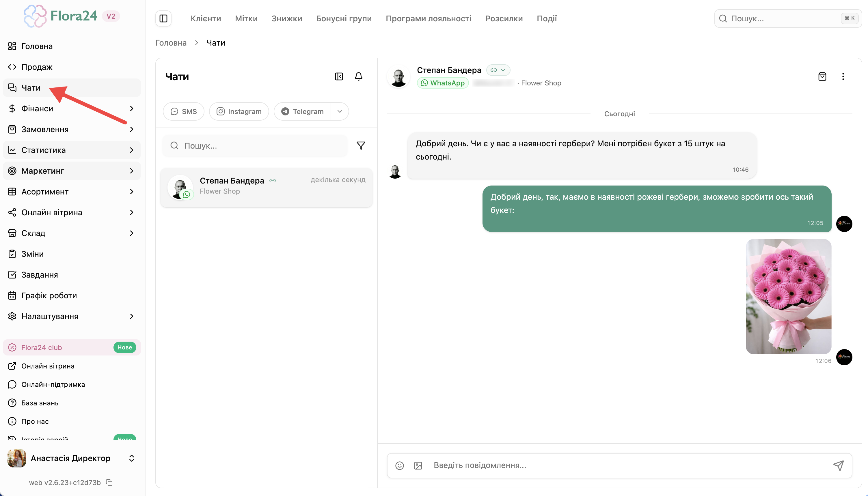Toggle the sidebar panel icon

pyautogui.click(x=163, y=18)
